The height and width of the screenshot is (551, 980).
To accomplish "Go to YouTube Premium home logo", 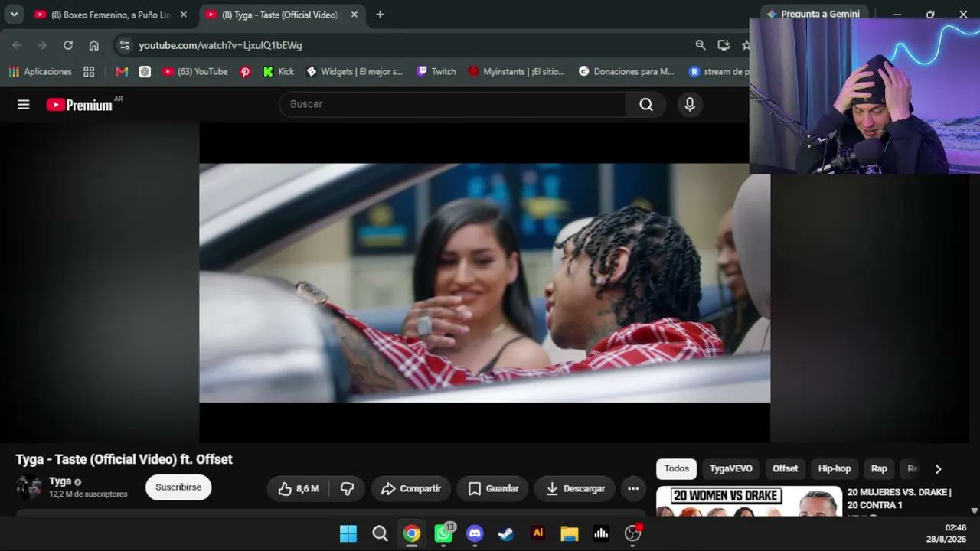I will [x=80, y=105].
